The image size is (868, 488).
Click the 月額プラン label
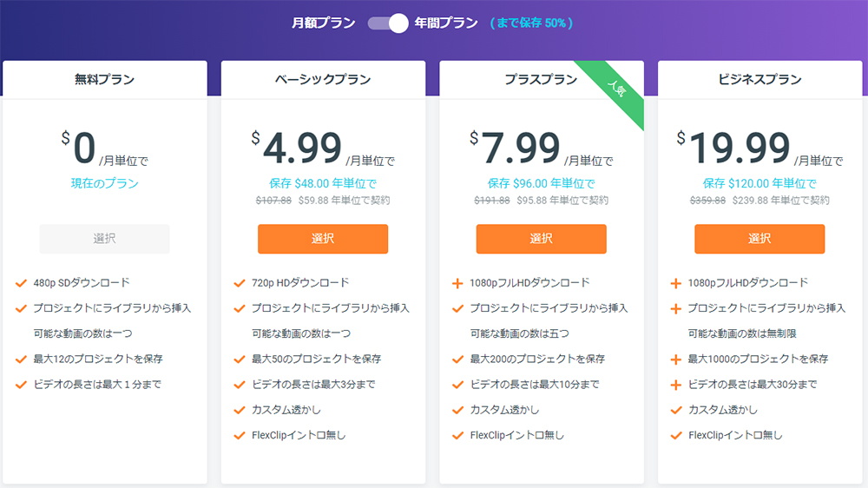tap(323, 23)
